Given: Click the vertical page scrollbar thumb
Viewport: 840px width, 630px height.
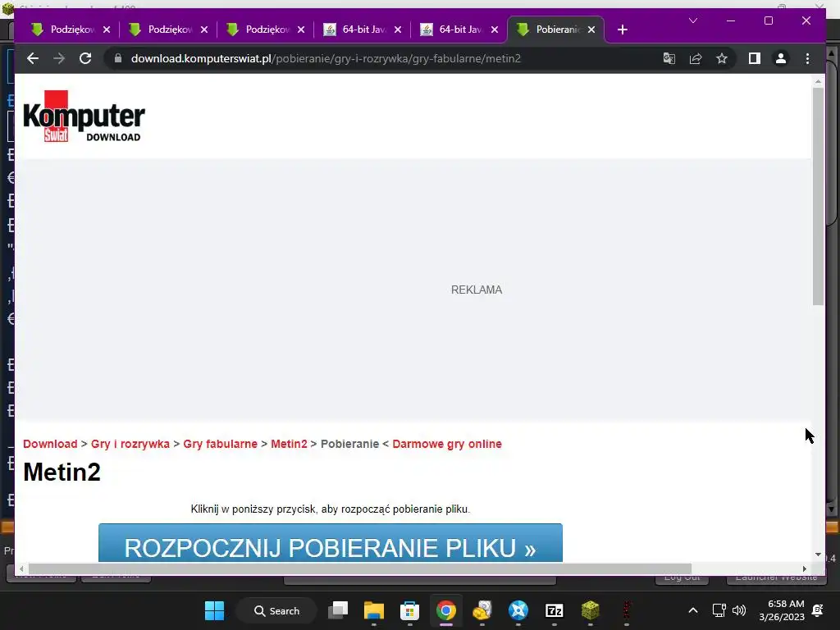Looking at the screenshot, I should coord(818,197).
